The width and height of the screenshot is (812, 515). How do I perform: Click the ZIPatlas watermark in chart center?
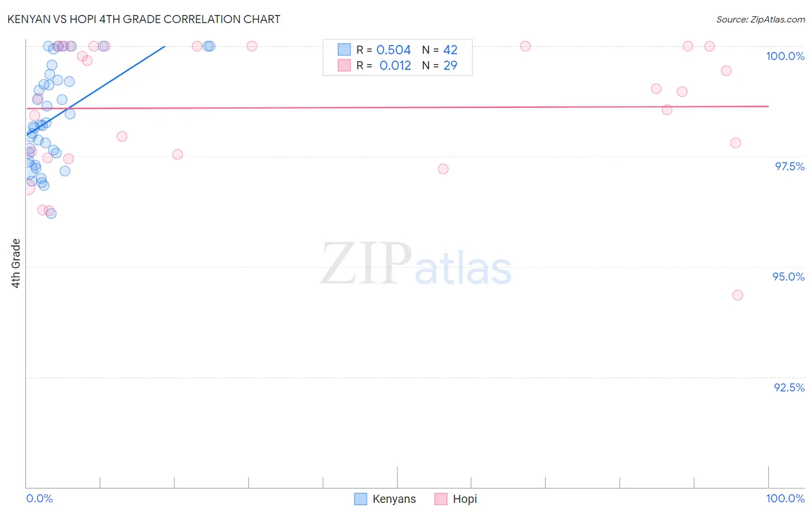(x=416, y=264)
